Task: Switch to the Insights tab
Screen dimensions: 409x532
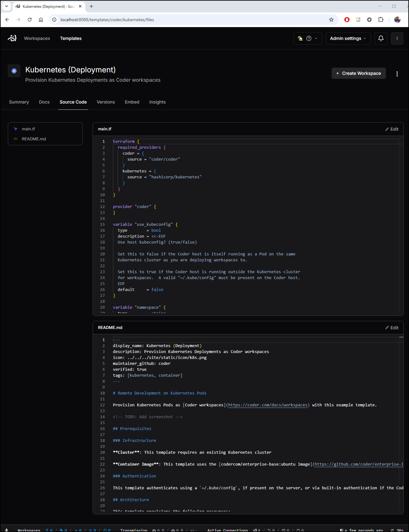Action: [x=157, y=102]
